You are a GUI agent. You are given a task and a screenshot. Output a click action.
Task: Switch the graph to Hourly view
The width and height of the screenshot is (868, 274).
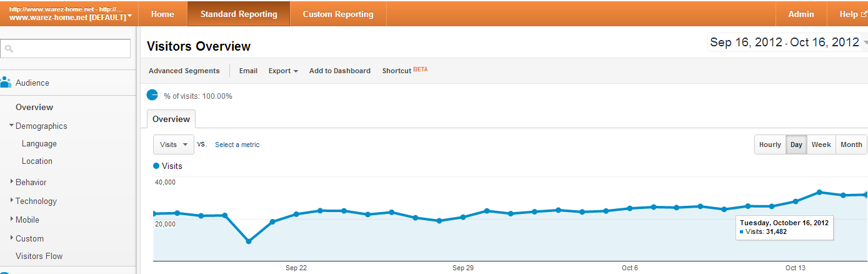[x=770, y=145]
